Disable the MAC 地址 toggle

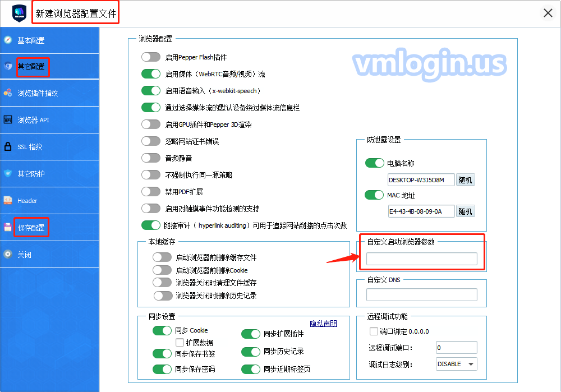374,195
